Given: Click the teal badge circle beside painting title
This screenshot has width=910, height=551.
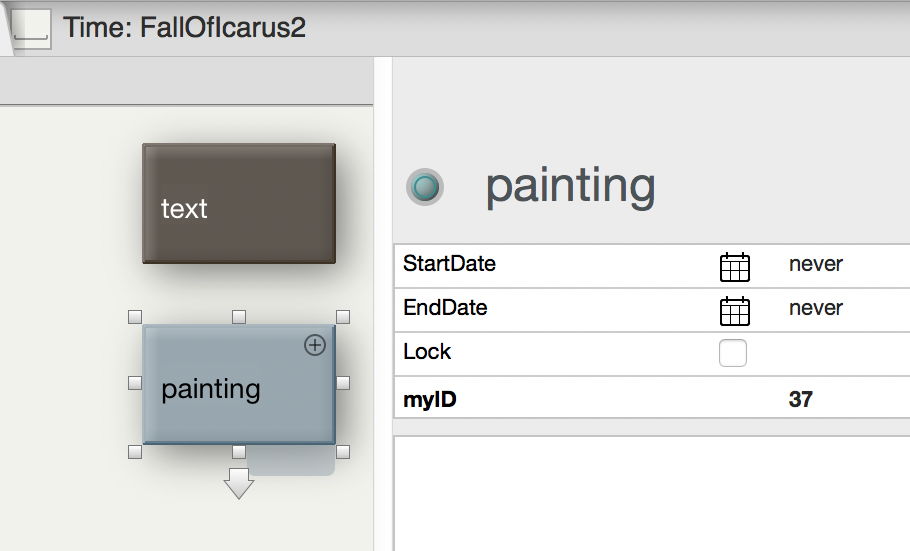Looking at the screenshot, I should point(426,187).
